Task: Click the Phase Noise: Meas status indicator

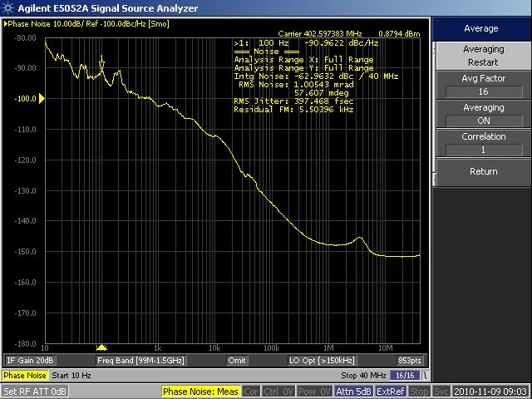Action: click(x=200, y=392)
